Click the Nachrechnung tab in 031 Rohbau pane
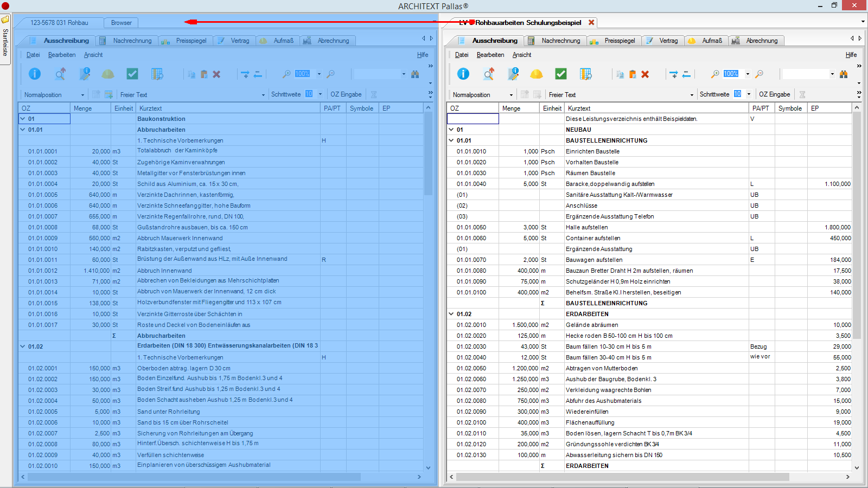 pos(127,41)
